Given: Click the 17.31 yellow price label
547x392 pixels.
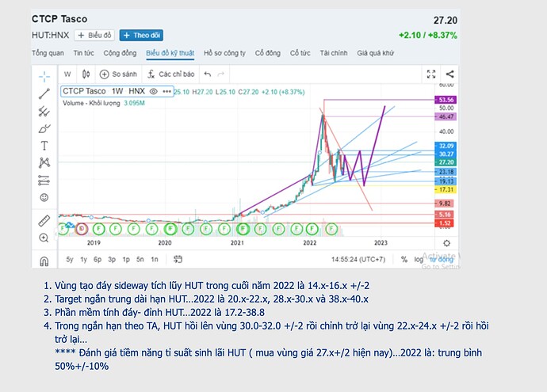Looking at the screenshot, I should [446, 189].
